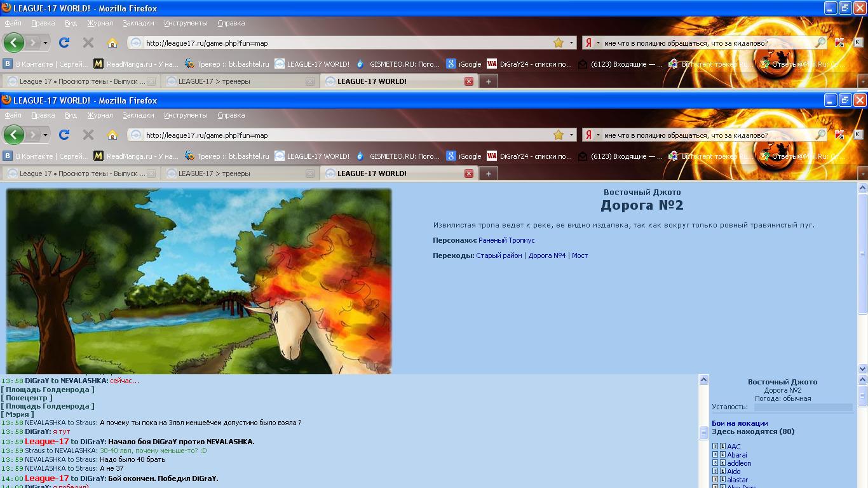Open the GISMETEO.RU bookmark in front window
Screen dimensions: 868x488
coord(397,156)
